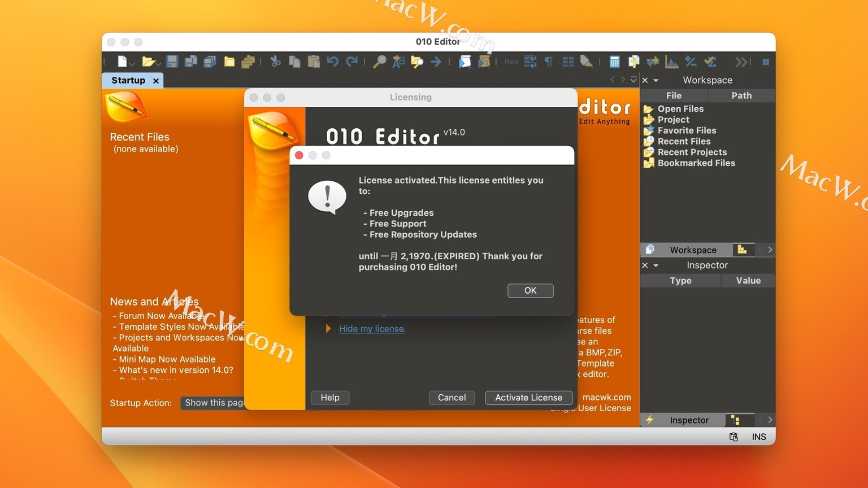Click the Help button in the Licensing dialog
868x488 pixels.
[x=330, y=398]
